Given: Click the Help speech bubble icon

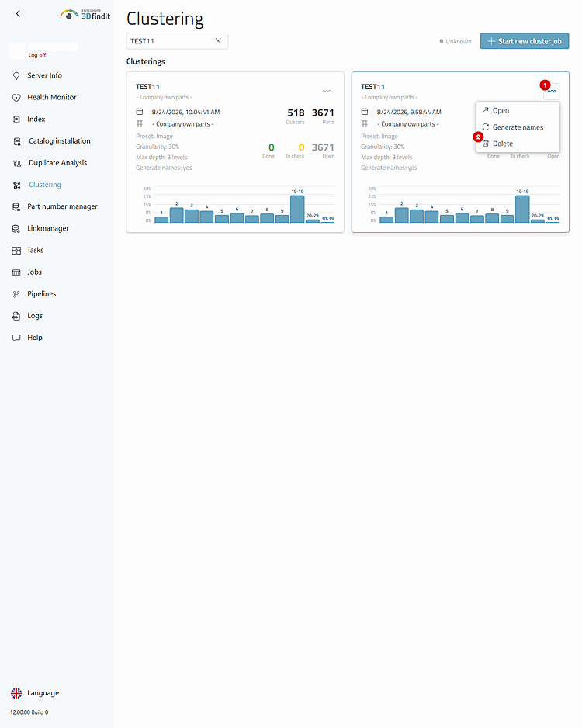Looking at the screenshot, I should (16, 338).
